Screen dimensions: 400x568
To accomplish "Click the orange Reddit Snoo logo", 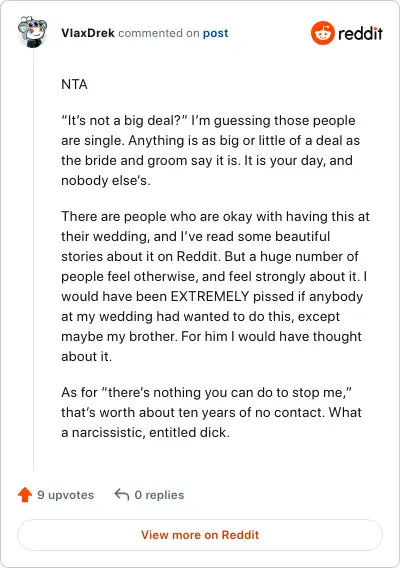I will pyautogui.click(x=322, y=33).
